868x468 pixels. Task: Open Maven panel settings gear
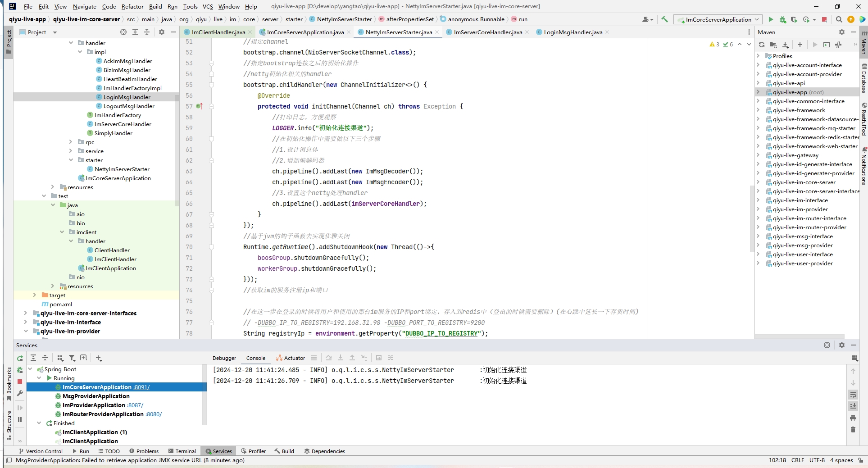(x=841, y=32)
